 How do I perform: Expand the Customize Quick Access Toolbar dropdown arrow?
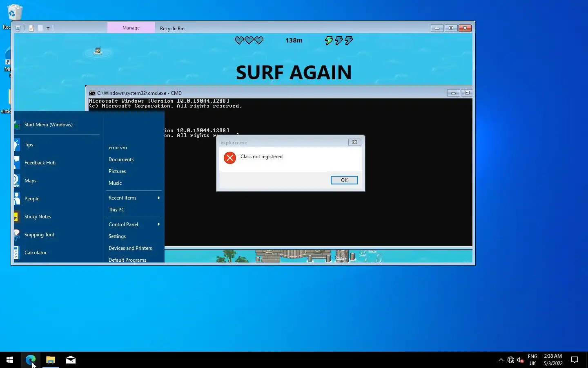(x=48, y=29)
